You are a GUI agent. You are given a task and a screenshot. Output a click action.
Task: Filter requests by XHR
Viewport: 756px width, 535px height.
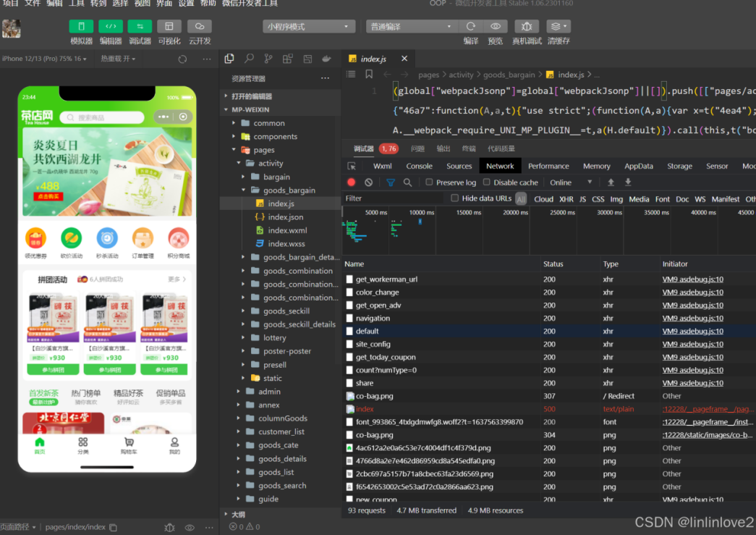(566, 199)
